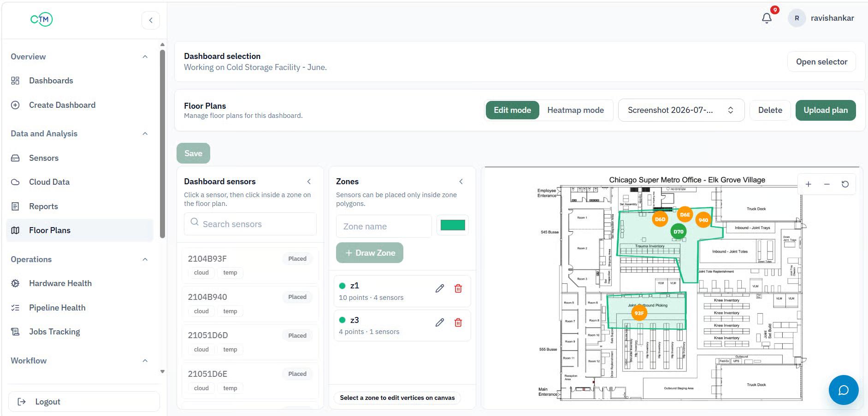This screenshot has width=868, height=416.
Task: Zoom in on the floor plan canvas
Action: [x=809, y=184]
